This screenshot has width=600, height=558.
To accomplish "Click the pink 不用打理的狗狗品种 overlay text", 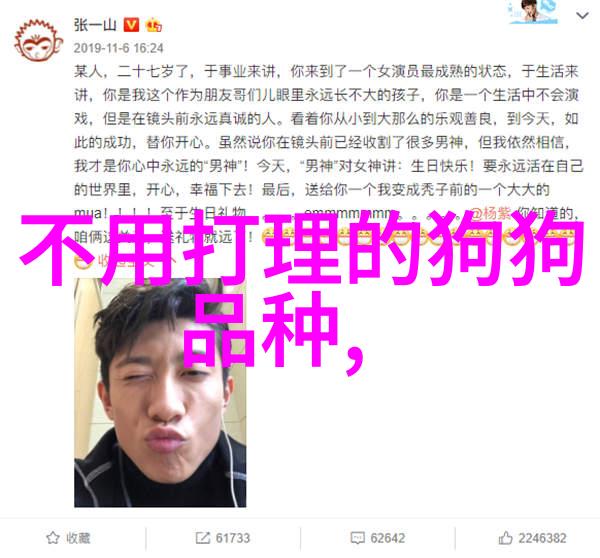I will point(302,292).
